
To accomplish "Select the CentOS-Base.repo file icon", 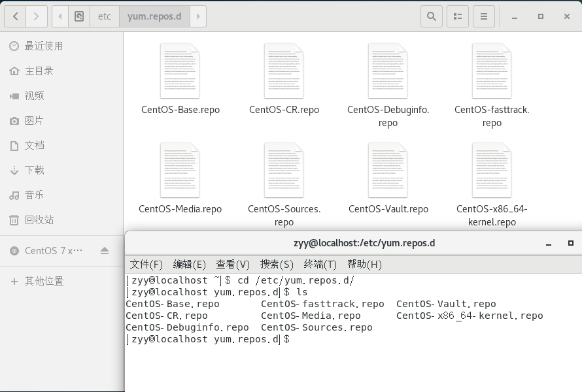I will 180,71.
